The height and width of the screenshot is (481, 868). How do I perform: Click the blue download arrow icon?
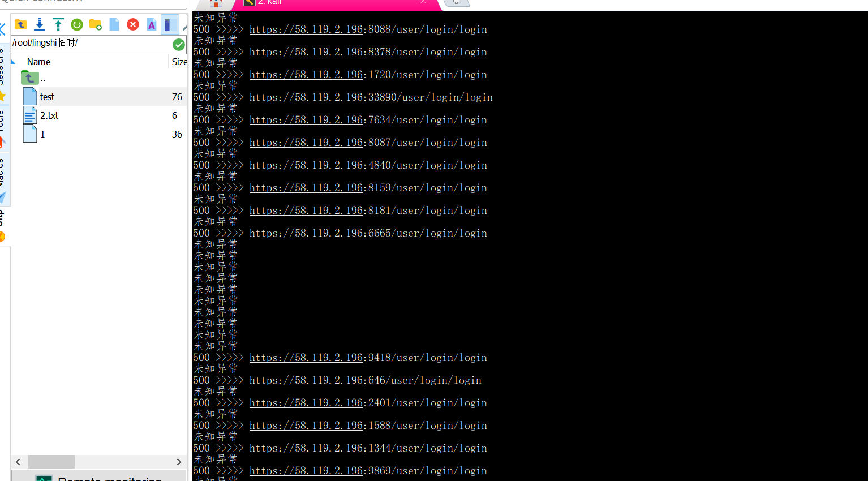(40, 24)
